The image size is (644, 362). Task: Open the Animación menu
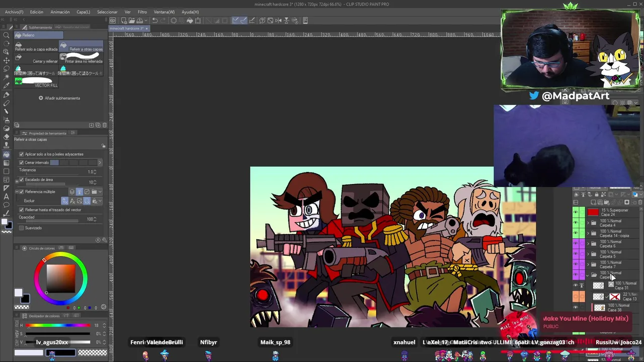(x=60, y=12)
